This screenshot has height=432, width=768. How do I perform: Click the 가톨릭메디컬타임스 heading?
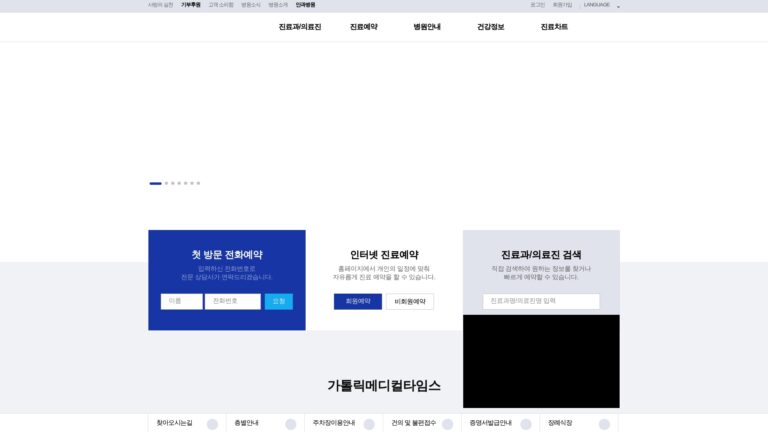(384, 386)
